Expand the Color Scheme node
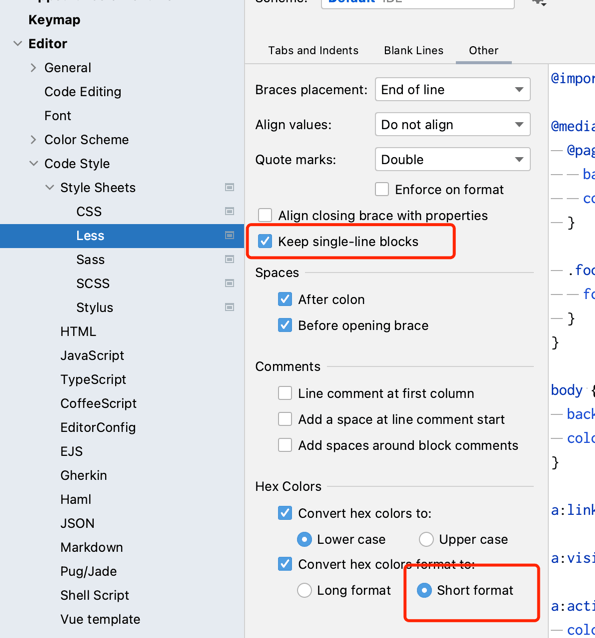The width and height of the screenshot is (595, 638). (33, 140)
